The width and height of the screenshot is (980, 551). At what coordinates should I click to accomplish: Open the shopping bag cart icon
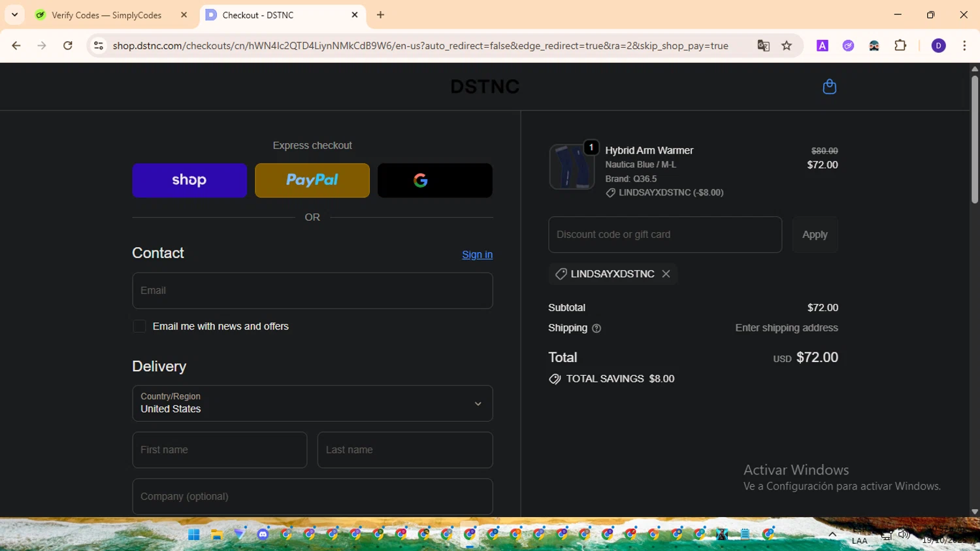click(829, 86)
